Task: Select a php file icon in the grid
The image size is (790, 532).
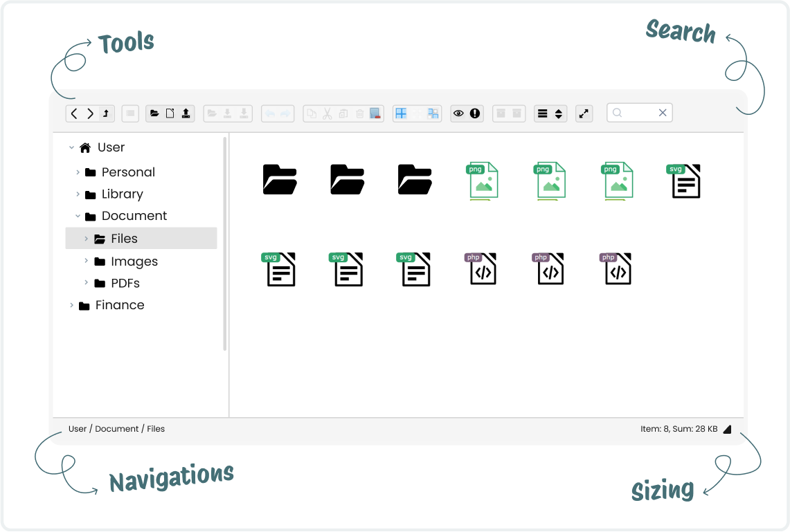Action: pos(481,269)
